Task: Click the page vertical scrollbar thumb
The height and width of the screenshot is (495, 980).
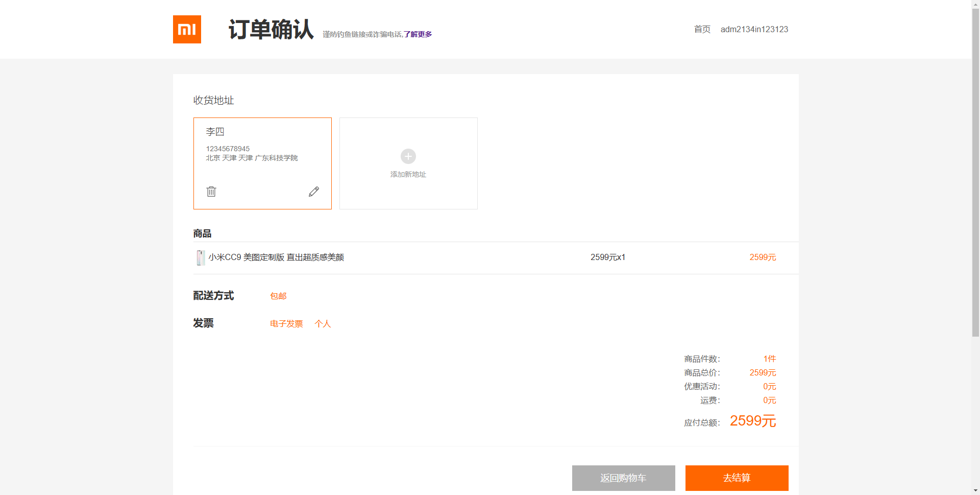Action: [975, 173]
